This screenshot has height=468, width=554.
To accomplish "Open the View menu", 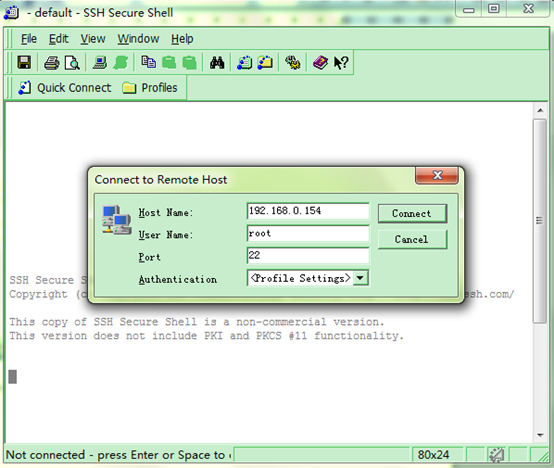I will point(93,39).
